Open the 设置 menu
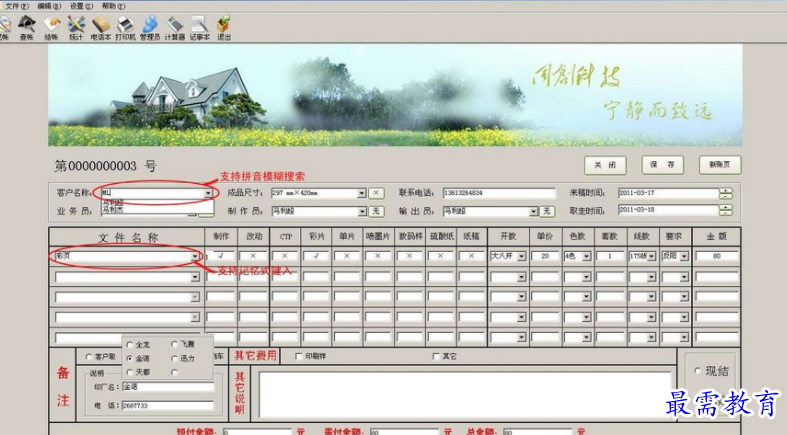The height and width of the screenshot is (435, 787). pyautogui.click(x=81, y=6)
